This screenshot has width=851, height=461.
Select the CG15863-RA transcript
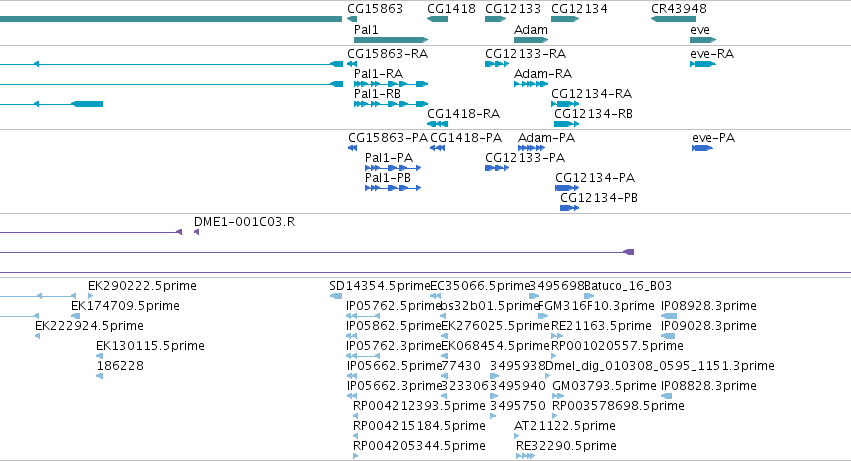point(388,54)
